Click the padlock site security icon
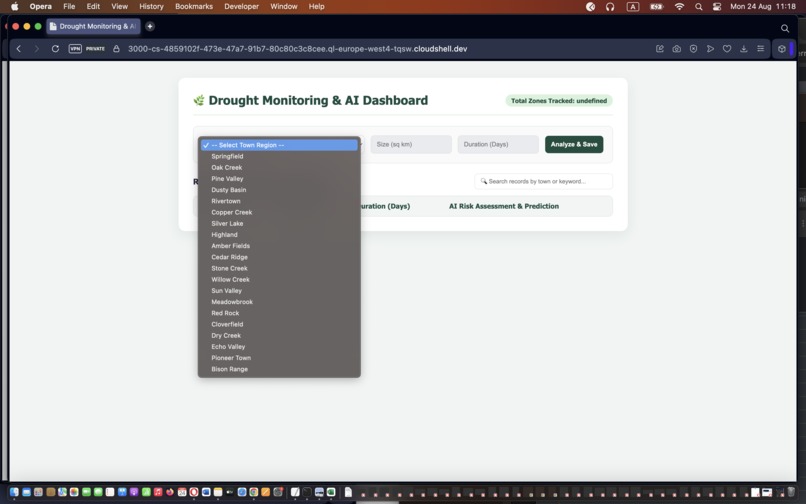The width and height of the screenshot is (806, 504). pyautogui.click(x=116, y=49)
